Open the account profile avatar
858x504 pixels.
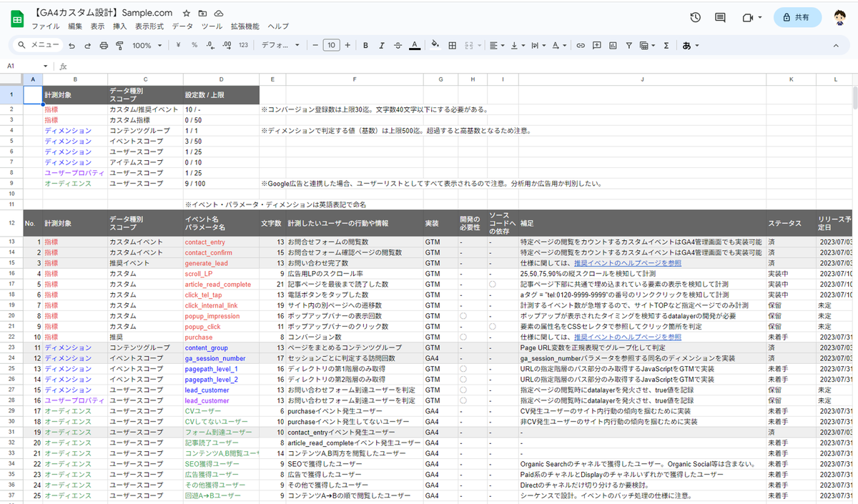(x=839, y=18)
